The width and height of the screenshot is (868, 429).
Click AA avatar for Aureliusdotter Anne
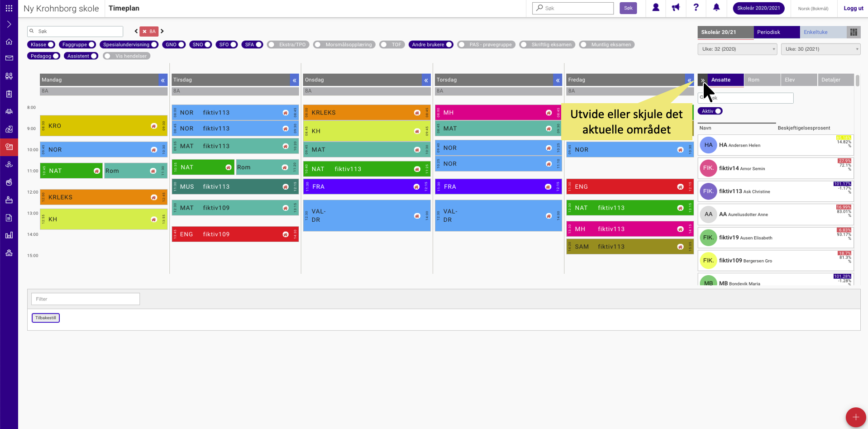click(708, 214)
